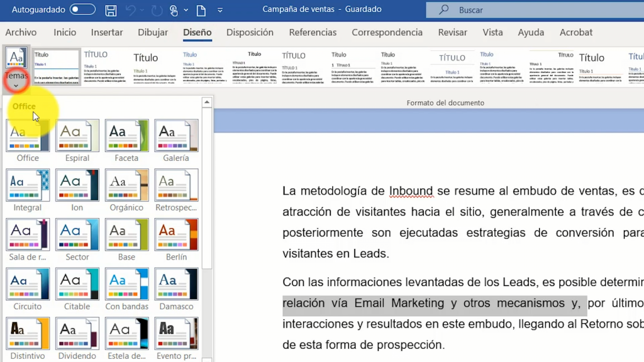Click the underlined word Inbound in document

[x=411, y=191]
